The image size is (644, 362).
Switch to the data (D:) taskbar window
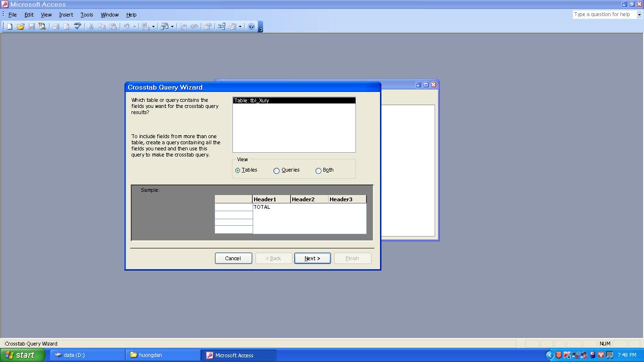(x=87, y=355)
